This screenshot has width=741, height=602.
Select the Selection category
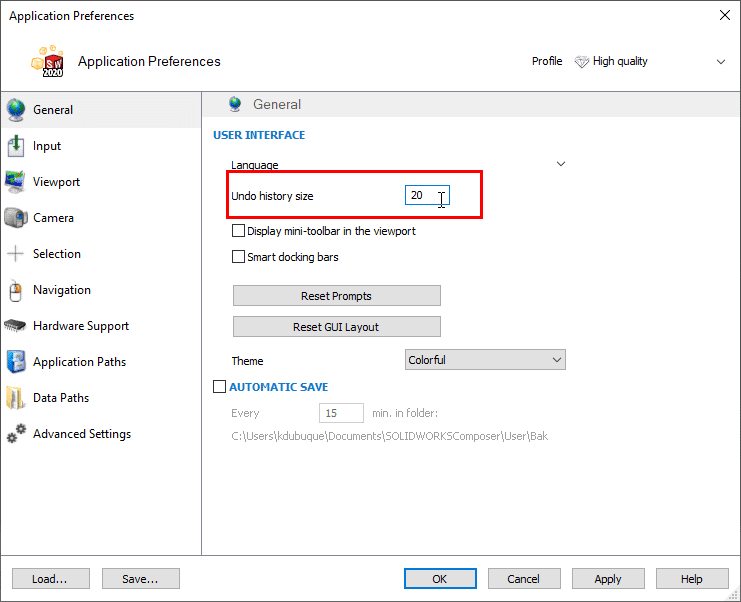101,254
